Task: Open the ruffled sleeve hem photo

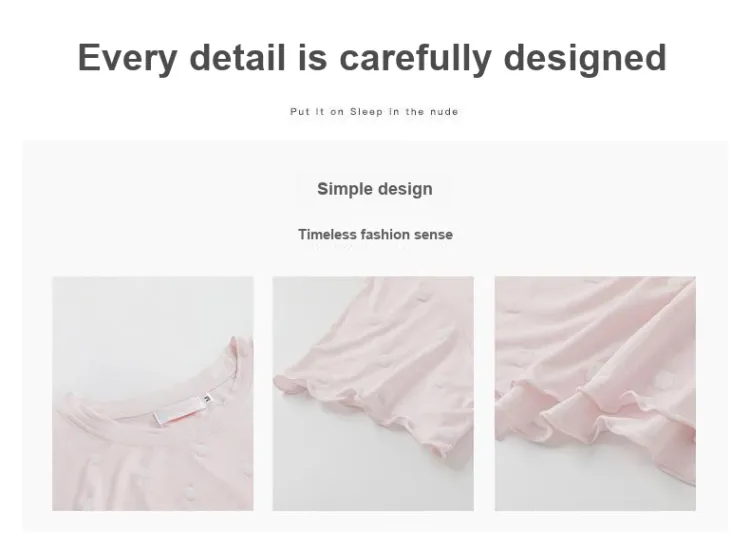Action: click(x=373, y=394)
